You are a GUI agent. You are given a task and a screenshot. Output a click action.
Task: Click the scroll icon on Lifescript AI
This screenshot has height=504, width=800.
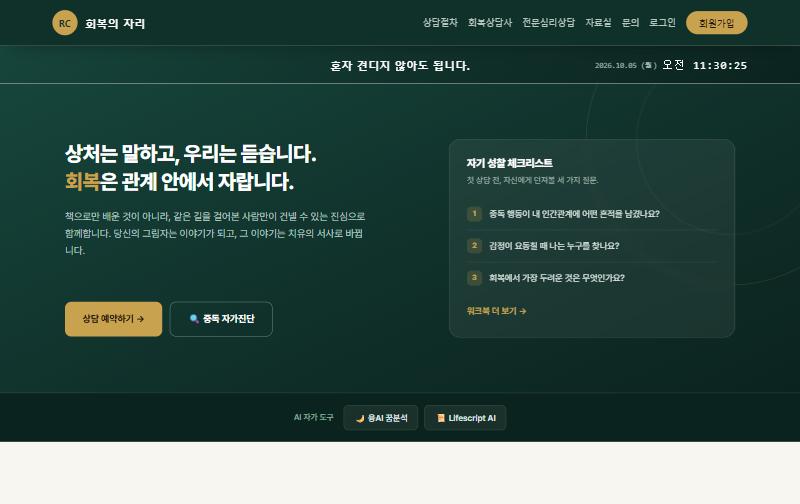[441, 418]
